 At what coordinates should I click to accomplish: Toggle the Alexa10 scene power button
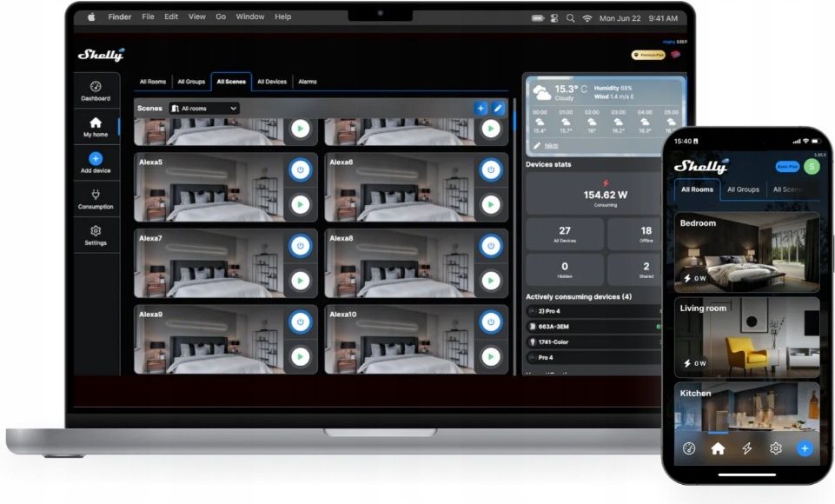pyautogui.click(x=490, y=322)
